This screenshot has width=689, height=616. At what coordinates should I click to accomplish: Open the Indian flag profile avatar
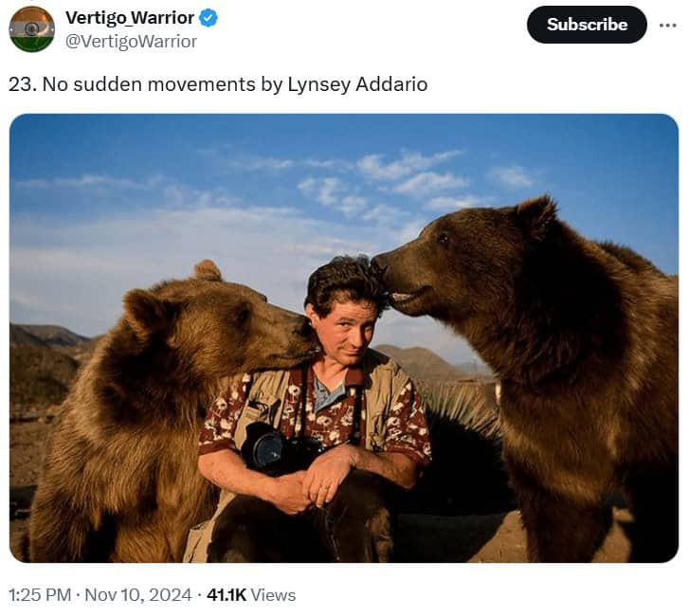click(x=32, y=28)
